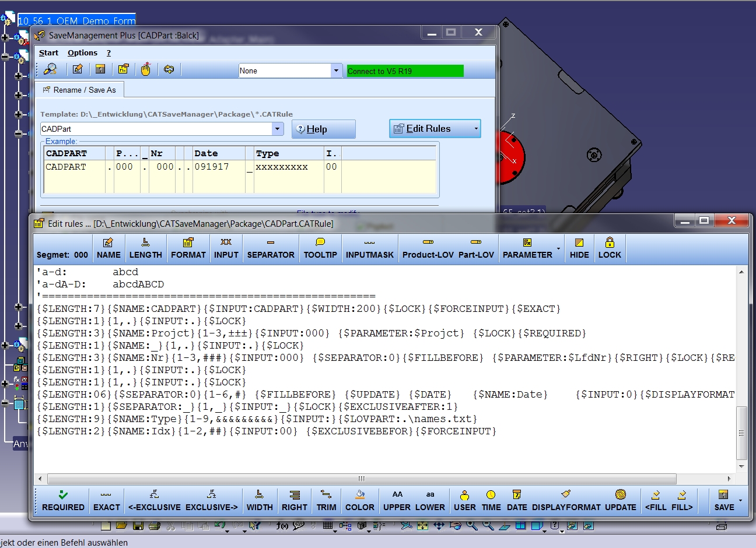
Task: Click the horizontal scrollbar of the rule editor
Action: pos(362,479)
